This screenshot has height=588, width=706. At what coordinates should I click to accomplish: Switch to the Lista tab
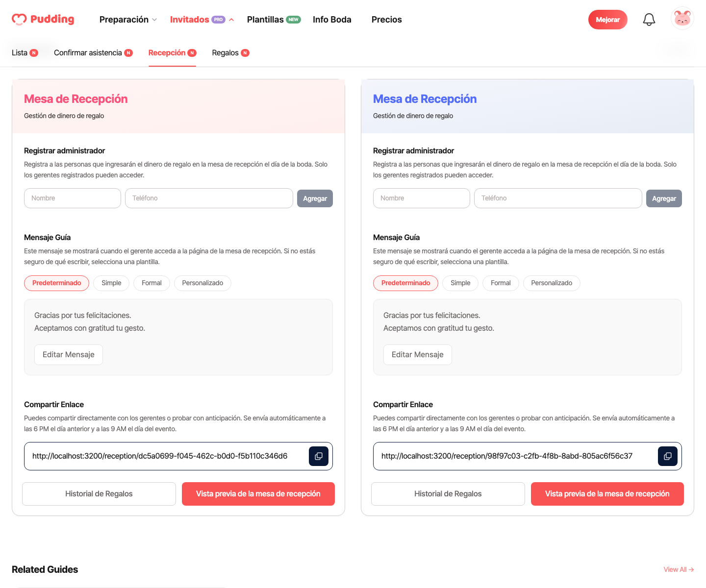(25, 53)
